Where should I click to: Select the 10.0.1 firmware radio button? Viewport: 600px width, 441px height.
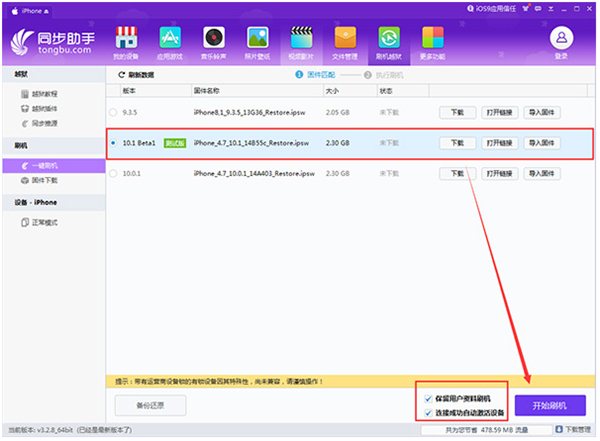coord(113,173)
